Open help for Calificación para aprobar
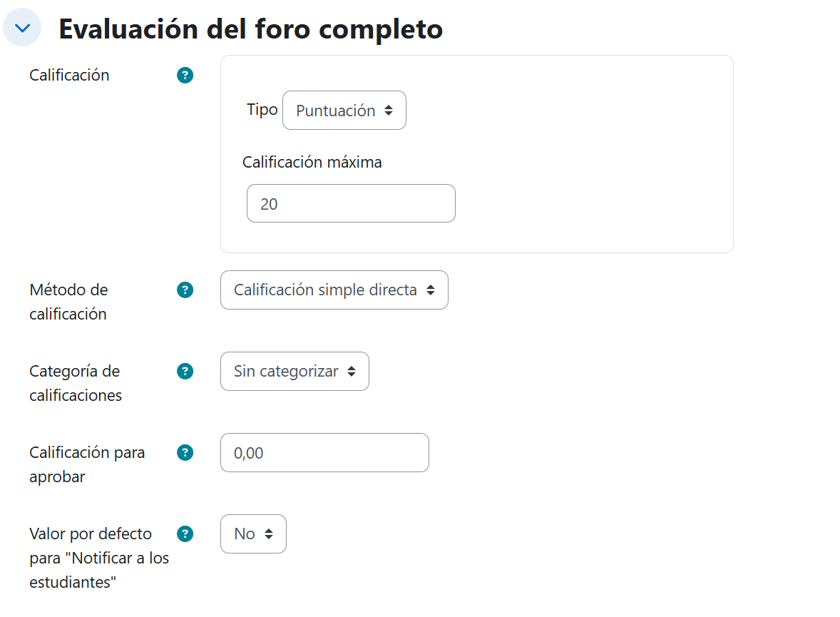840x617 pixels. coord(185,453)
